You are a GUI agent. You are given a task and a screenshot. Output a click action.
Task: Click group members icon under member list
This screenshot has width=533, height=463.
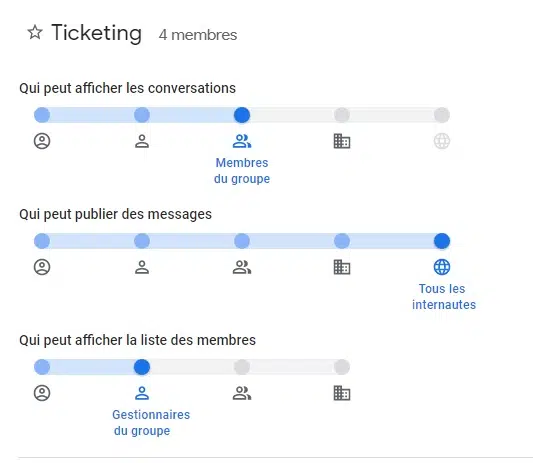click(242, 393)
